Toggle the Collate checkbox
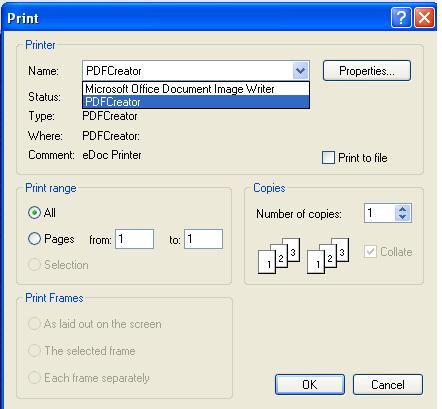 pyautogui.click(x=370, y=251)
